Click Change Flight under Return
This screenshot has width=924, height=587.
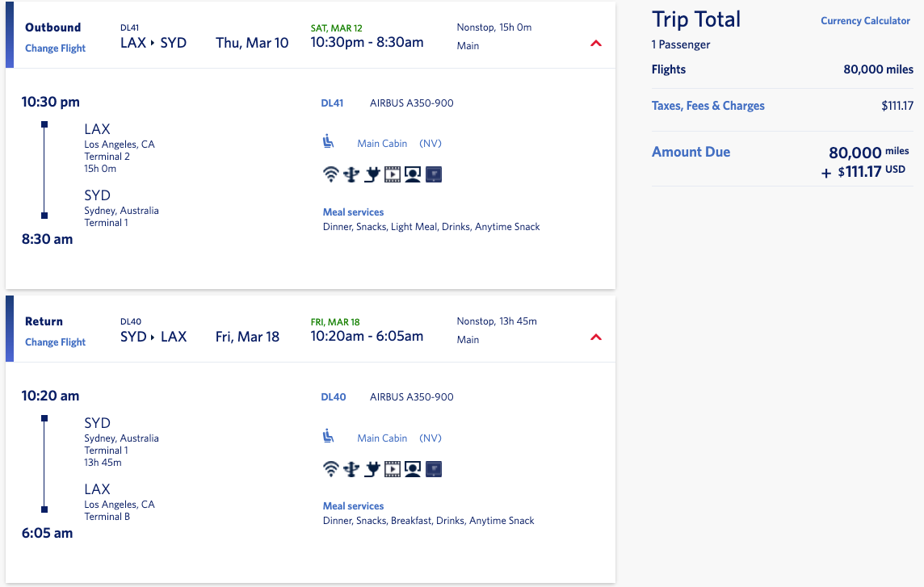pos(55,342)
